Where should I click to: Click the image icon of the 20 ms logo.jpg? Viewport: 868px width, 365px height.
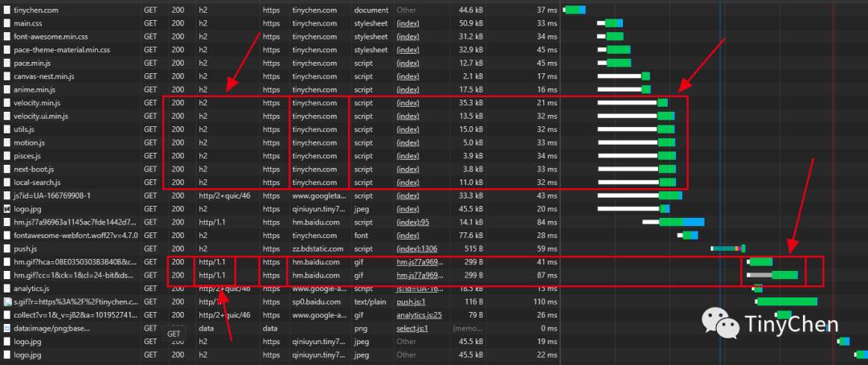coord(6,209)
